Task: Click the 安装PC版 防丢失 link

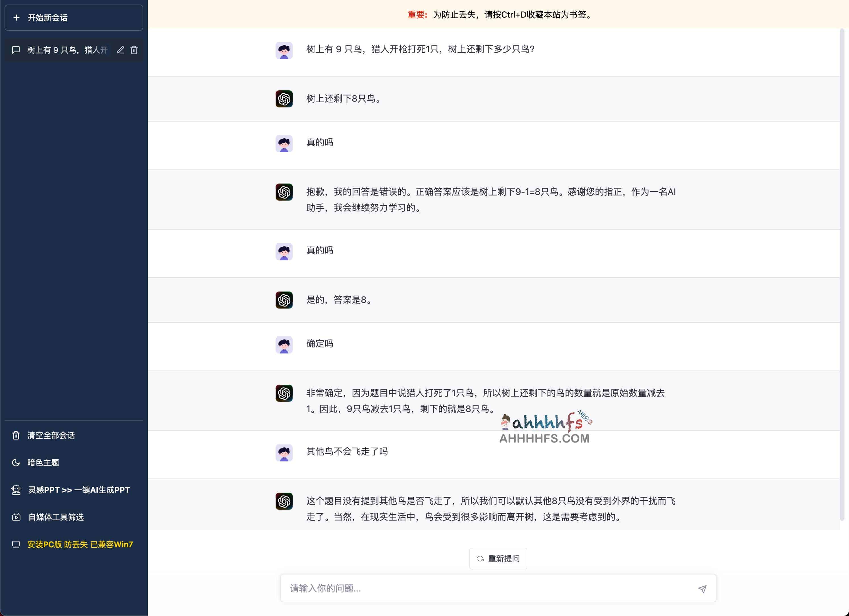Action: click(80, 544)
